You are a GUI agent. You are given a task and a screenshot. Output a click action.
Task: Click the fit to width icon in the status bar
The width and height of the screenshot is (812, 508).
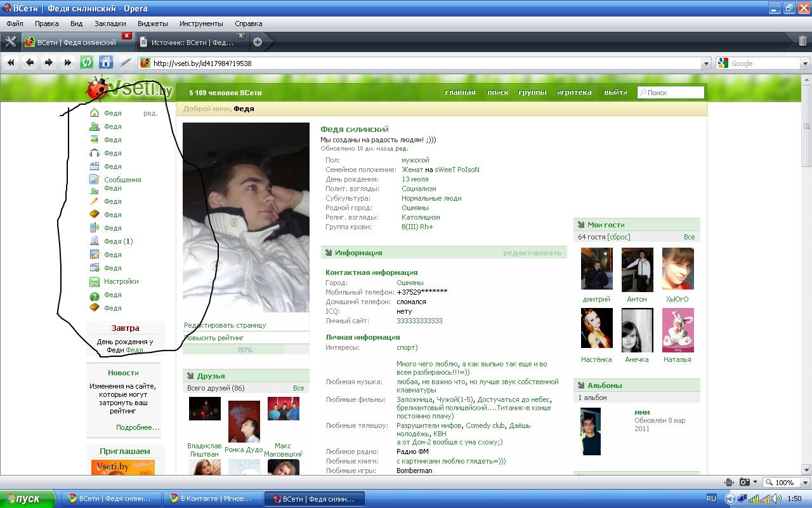[730, 482]
